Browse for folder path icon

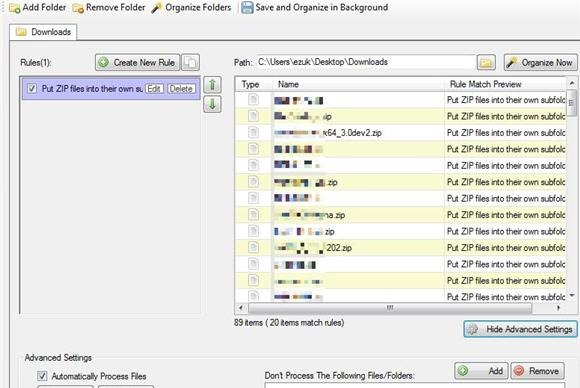[486, 63]
